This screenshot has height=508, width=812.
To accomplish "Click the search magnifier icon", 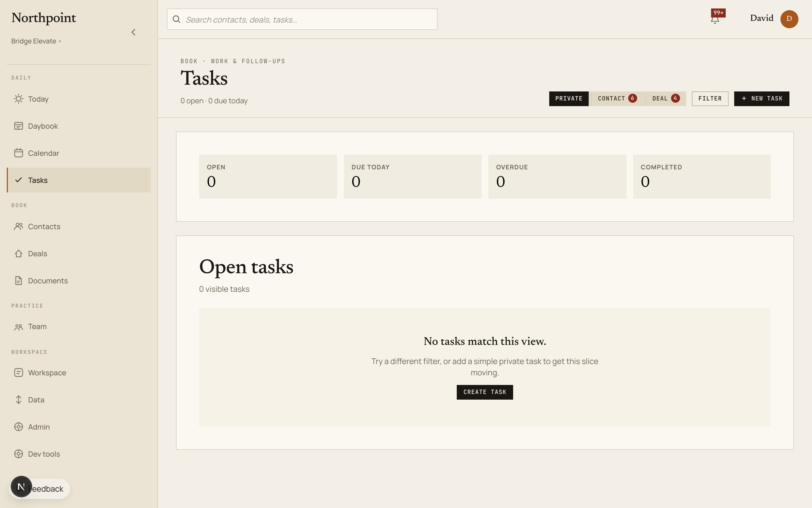I will 176,19.
